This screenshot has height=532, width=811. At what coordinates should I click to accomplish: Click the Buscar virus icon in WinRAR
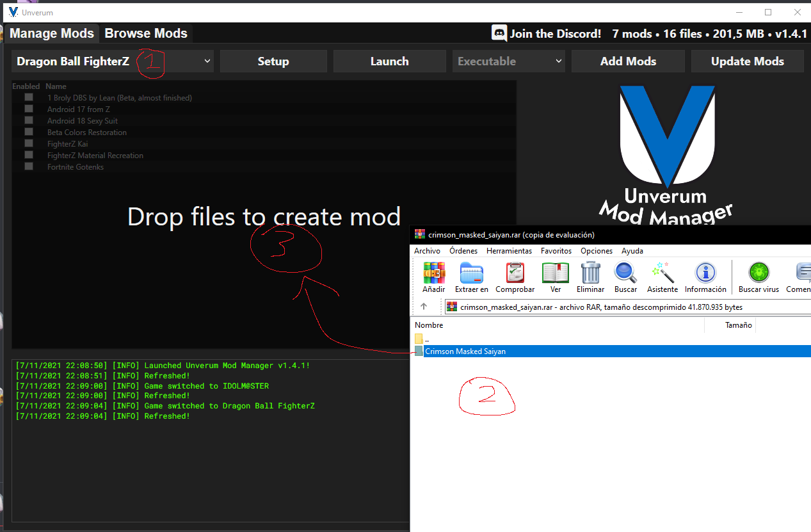759,273
